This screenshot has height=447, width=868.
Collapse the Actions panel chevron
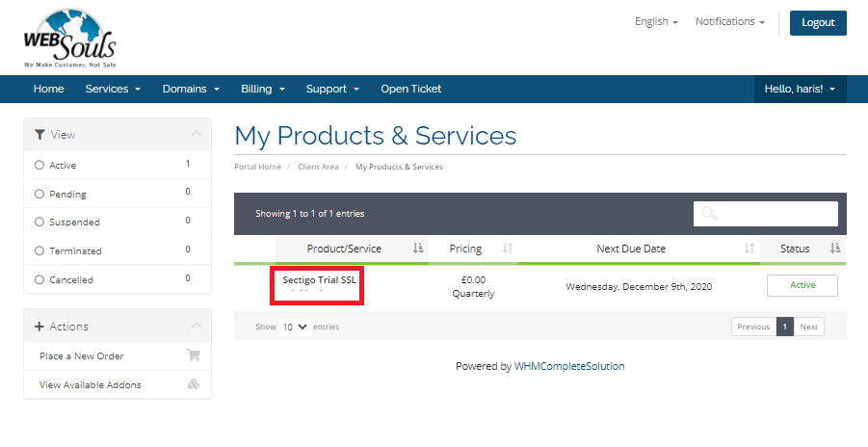[x=196, y=327]
